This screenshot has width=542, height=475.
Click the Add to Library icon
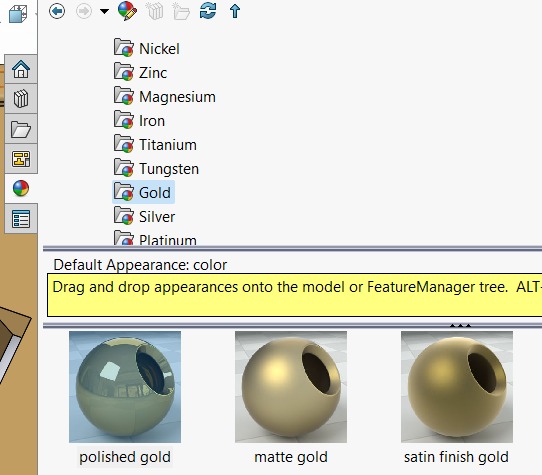tap(154, 11)
